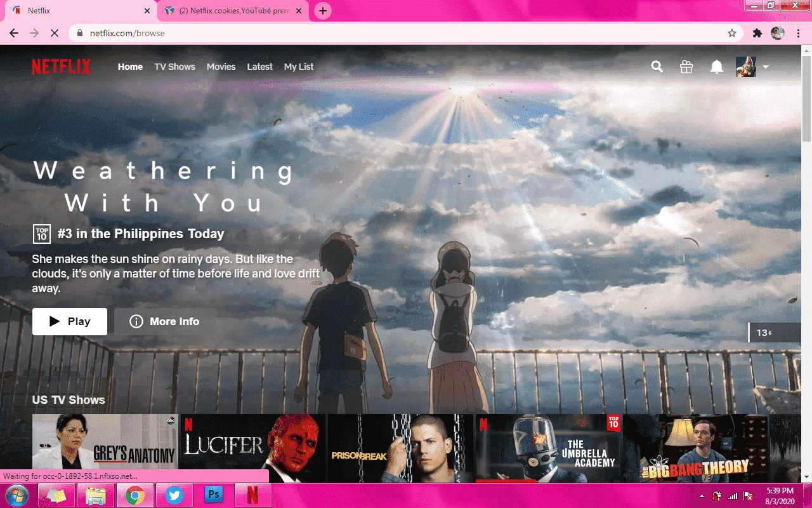Open Latest section
This screenshot has width=812, height=508.
259,67
